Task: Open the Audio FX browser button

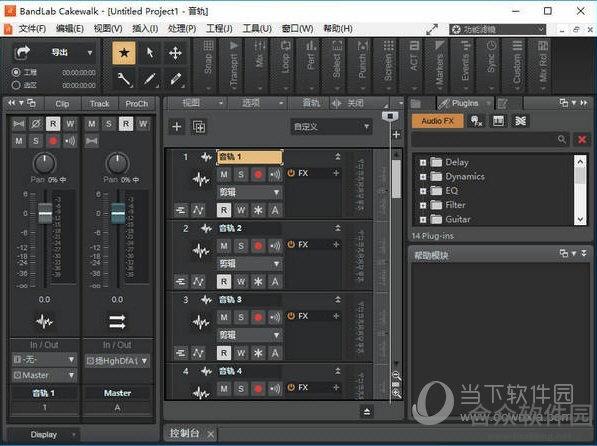Action: [437, 121]
